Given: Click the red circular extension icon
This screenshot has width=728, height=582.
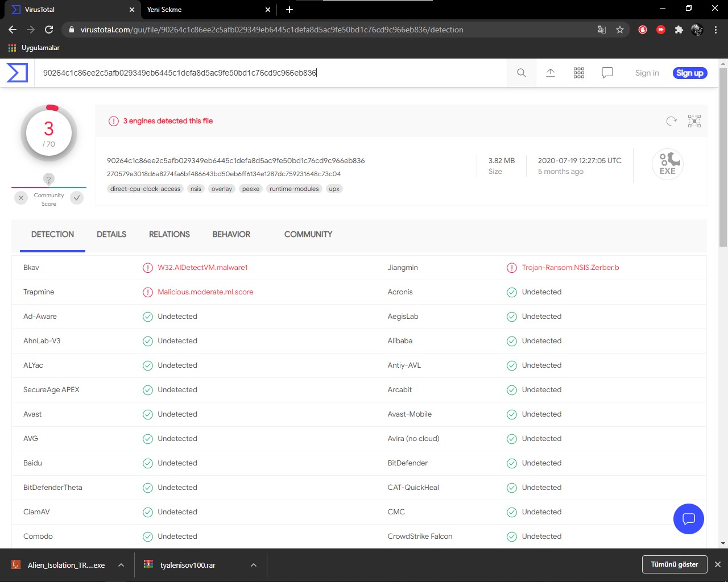Looking at the screenshot, I should [x=643, y=30].
